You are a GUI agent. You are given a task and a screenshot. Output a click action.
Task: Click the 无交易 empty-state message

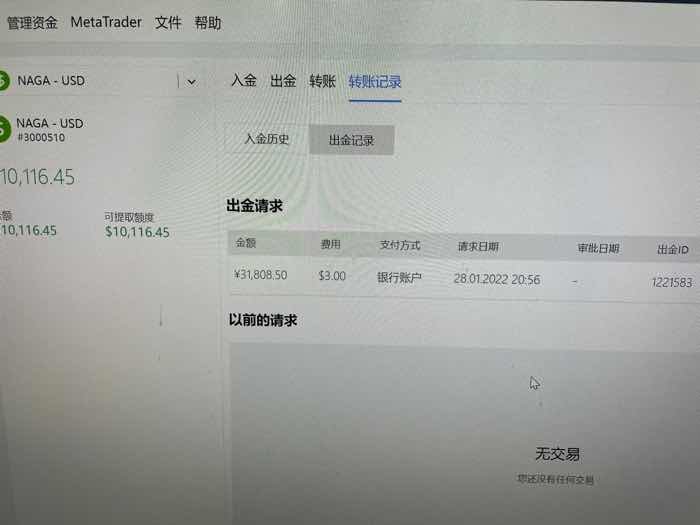click(557, 454)
